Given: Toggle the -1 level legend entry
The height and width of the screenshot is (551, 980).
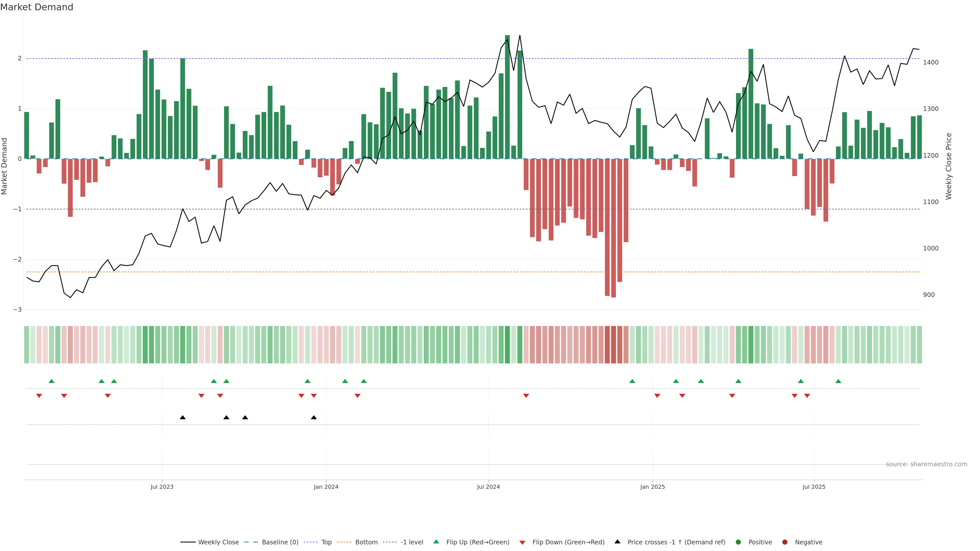Looking at the screenshot, I should point(412,542).
